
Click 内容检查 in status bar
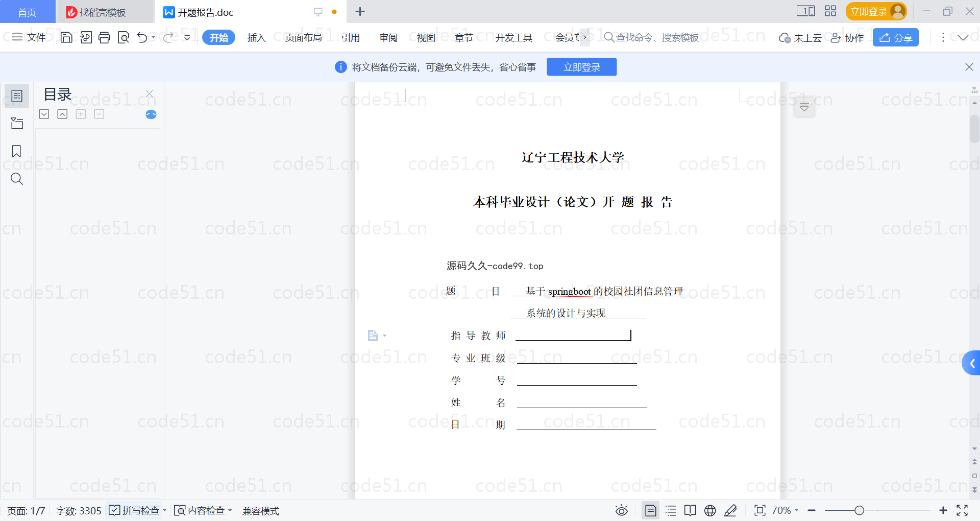pos(200,510)
